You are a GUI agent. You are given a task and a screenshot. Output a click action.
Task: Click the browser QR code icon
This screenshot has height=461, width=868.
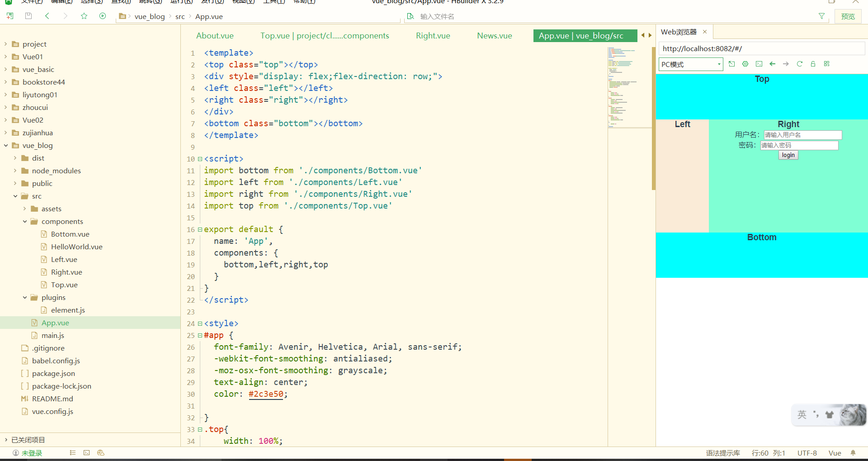pos(826,64)
